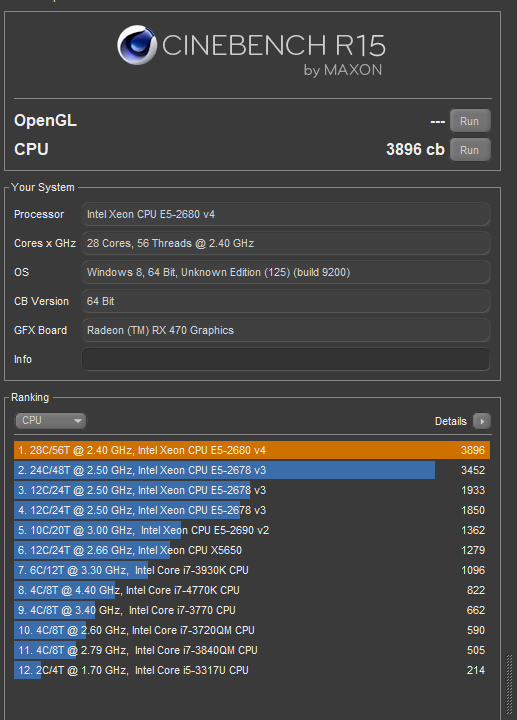Click the ranking panel resize grip
Screen dimensions: 517x720
509,684
